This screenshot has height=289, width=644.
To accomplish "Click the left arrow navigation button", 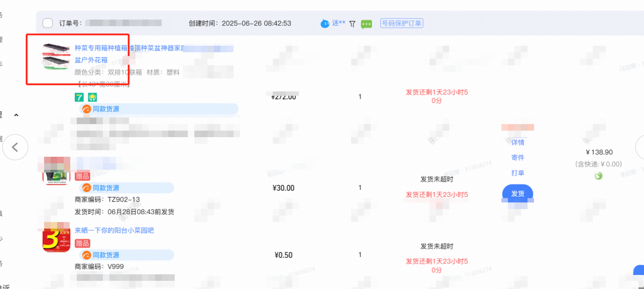I will click(x=15, y=147).
